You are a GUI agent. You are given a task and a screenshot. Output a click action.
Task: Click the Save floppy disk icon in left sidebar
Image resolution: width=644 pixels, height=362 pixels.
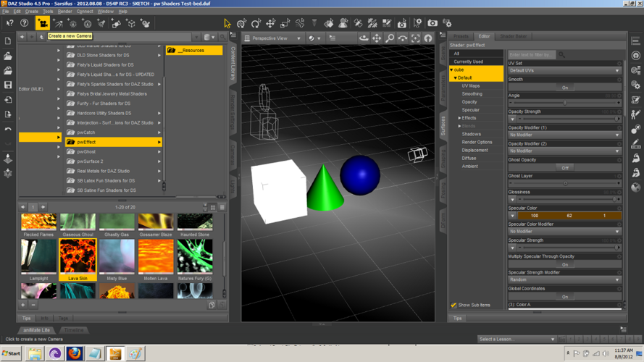click(8, 85)
